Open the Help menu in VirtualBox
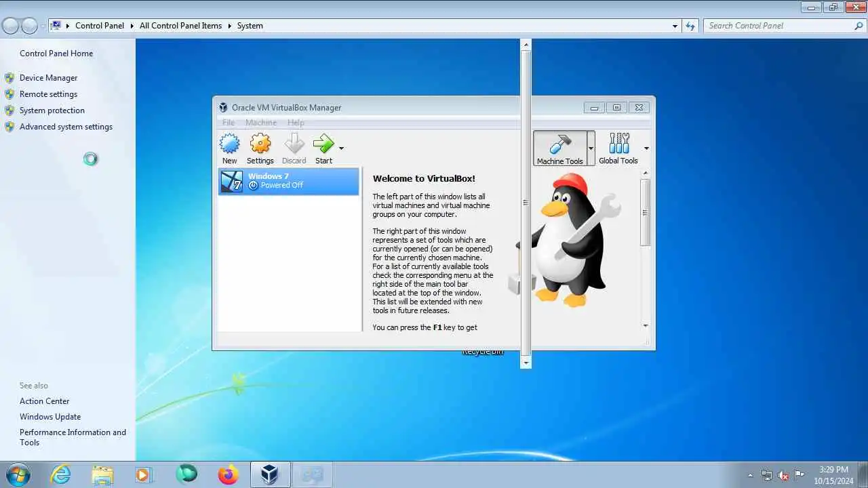Image resolution: width=868 pixels, height=488 pixels. click(296, 123)
